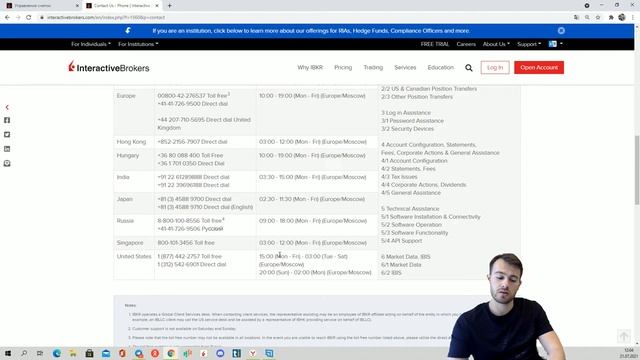Reload the page with refresh icon

(x=29, y=18)
